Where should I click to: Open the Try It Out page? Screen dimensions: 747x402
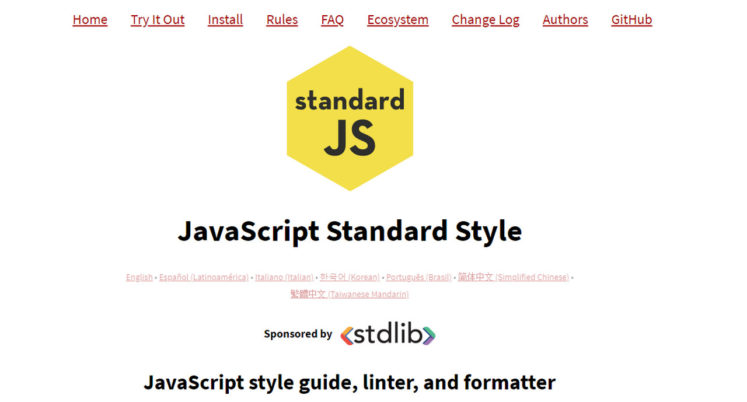coord(157,20)
